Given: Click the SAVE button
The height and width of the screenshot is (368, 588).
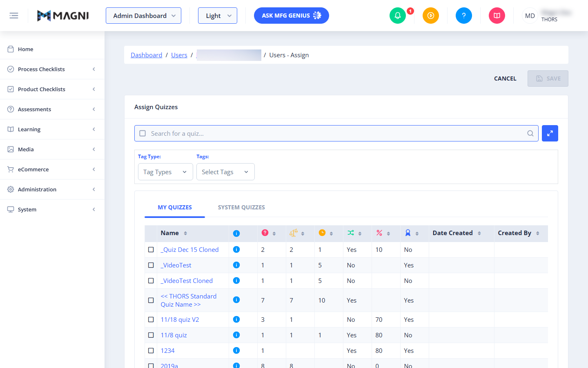Looking at the screenshot, I should coord(548,79).
